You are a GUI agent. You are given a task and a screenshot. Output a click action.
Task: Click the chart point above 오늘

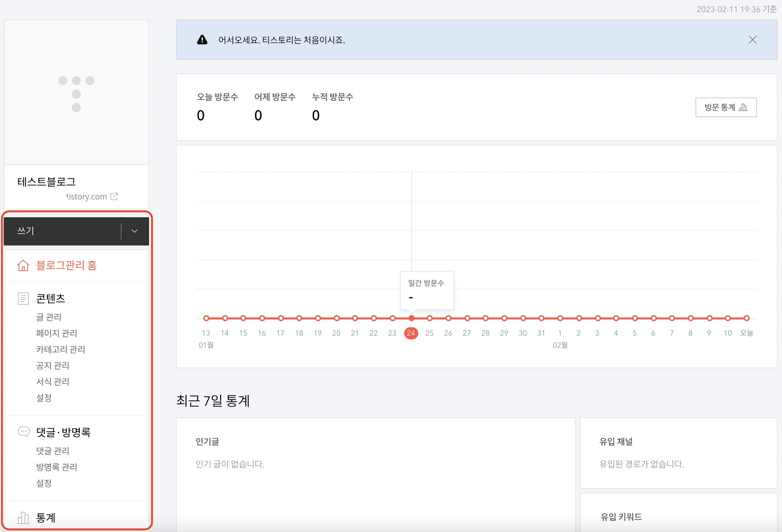point(746,318)
